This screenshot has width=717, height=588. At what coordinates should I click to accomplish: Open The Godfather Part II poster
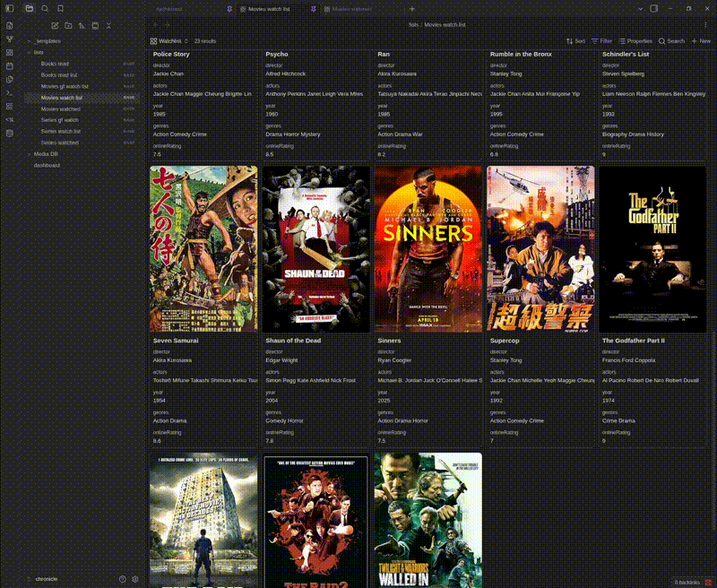pyautogui.click(x=652, y=248)
